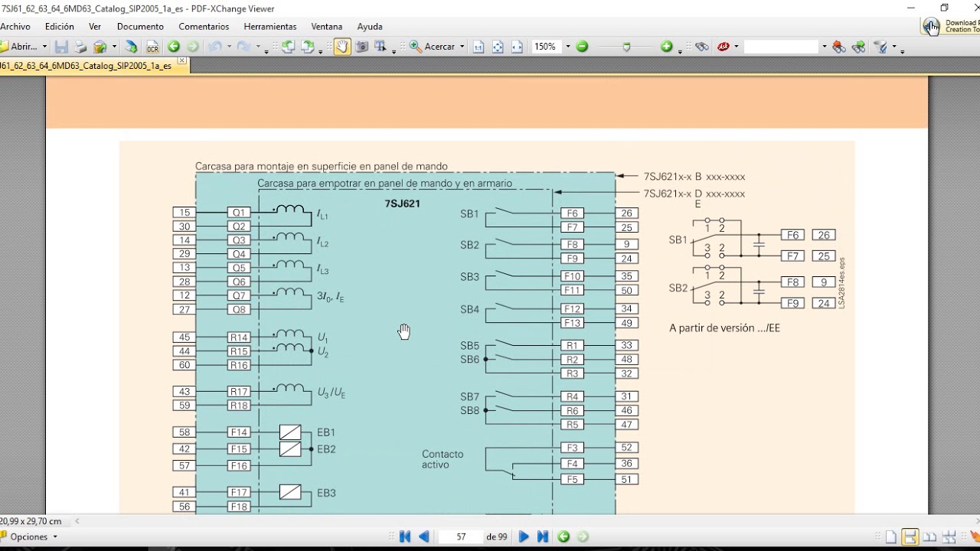
Task: Open the 150% zoom level dropdown
Action: pyautogui.click(x=567, y=47)
